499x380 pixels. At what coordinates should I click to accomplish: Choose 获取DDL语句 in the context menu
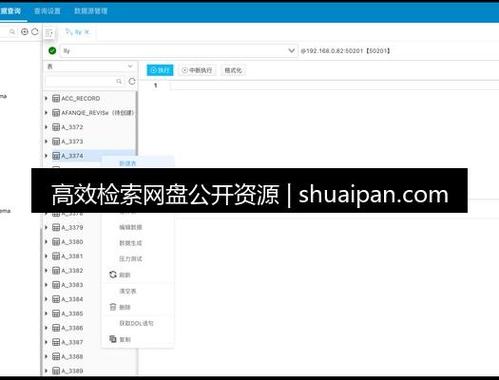click(136, 323)
